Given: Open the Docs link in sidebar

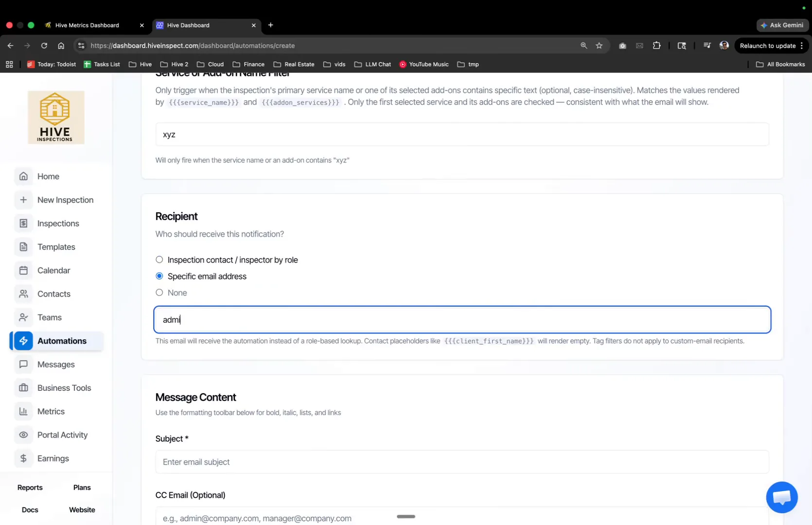Looking at the screenshot, I should (30, 510).
